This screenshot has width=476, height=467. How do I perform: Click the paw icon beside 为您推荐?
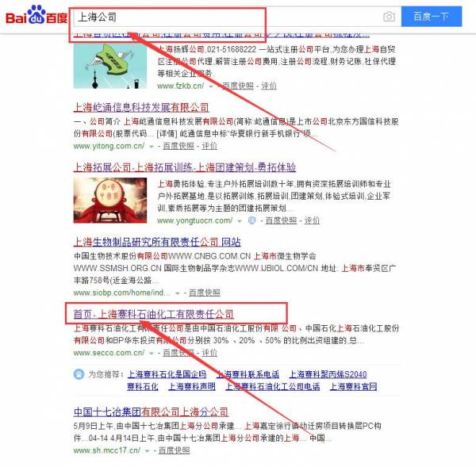coord(79,374)
